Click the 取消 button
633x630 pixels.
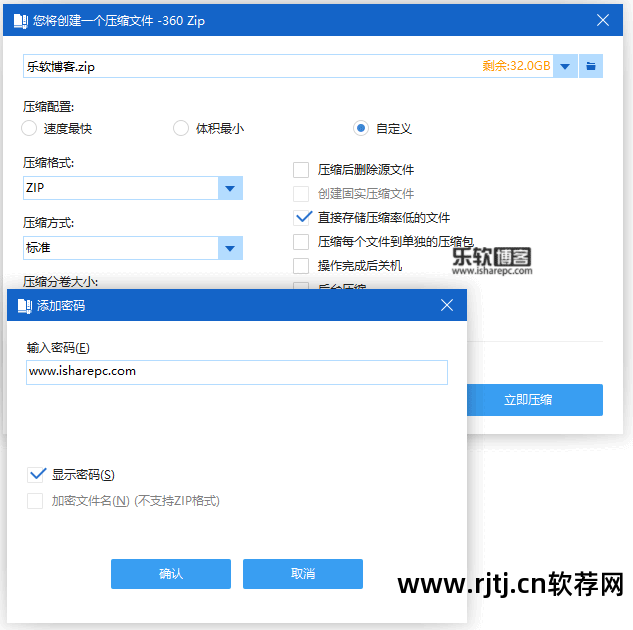coord(303,573)
